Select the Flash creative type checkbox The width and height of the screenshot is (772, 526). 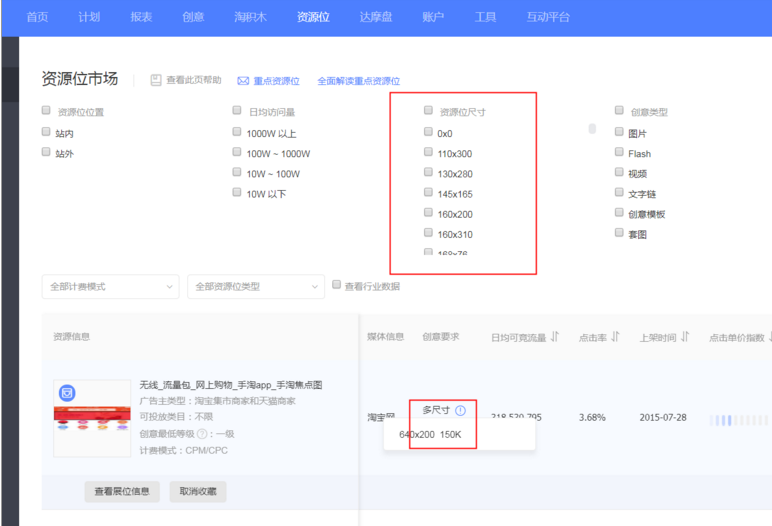pos(619,153)
